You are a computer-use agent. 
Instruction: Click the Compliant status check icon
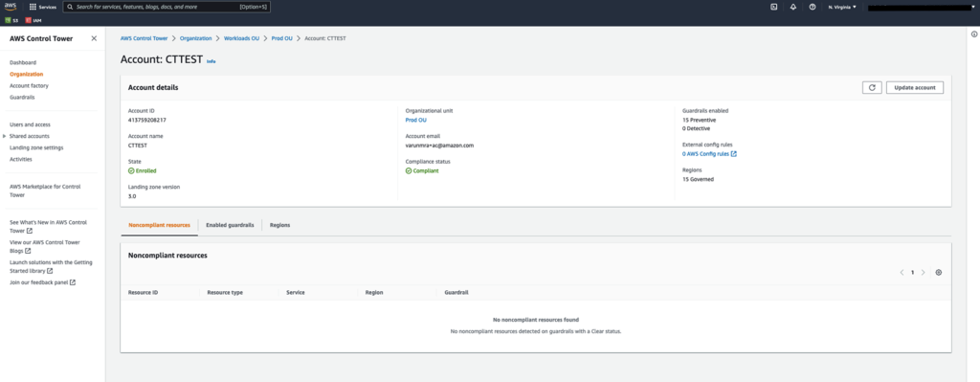(408, 170)
